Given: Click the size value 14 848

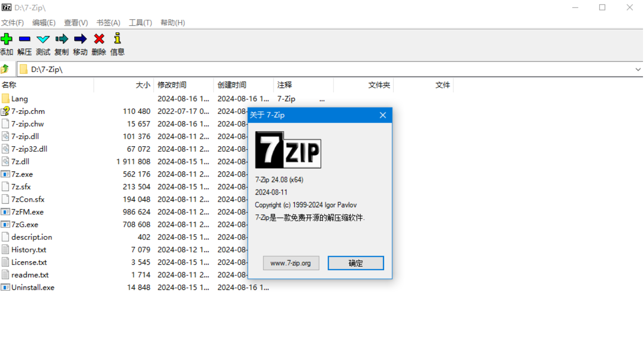Looking at the screenshot, I should tap(139, 287).
